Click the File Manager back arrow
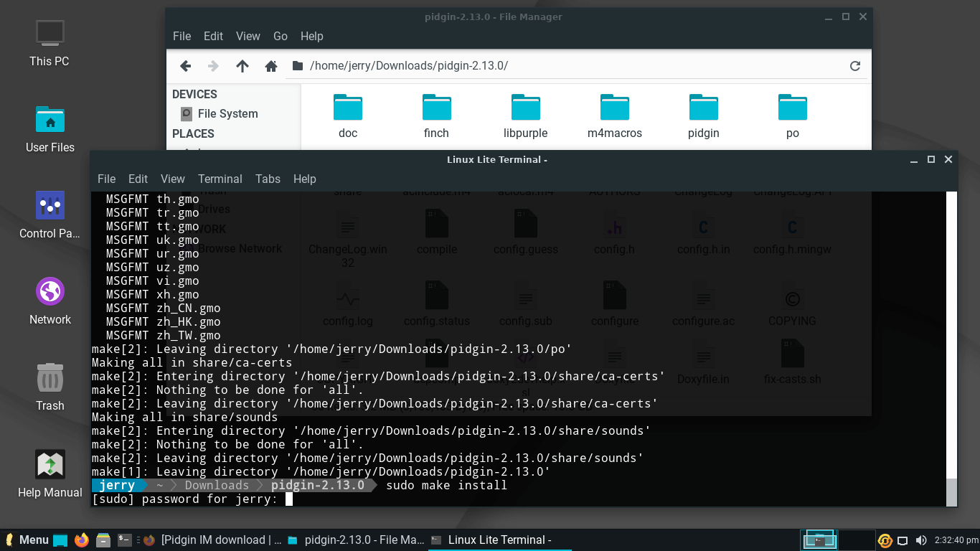 (185, 66)
